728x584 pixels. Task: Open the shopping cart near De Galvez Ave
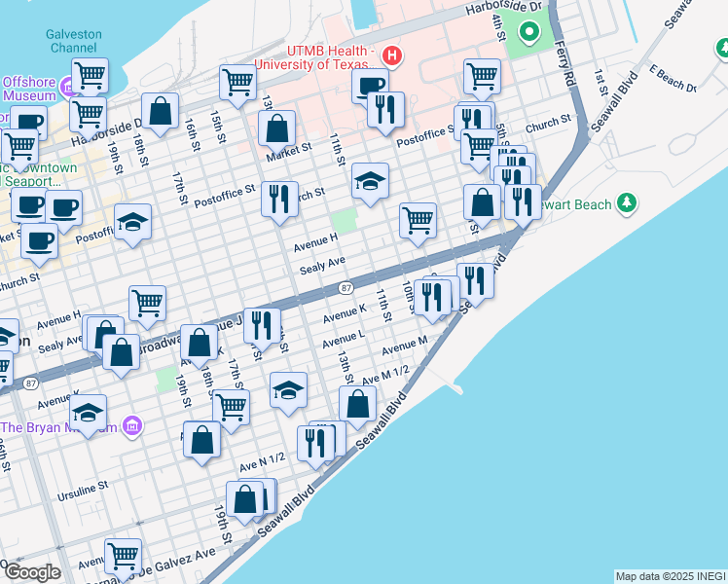point(124,557)
